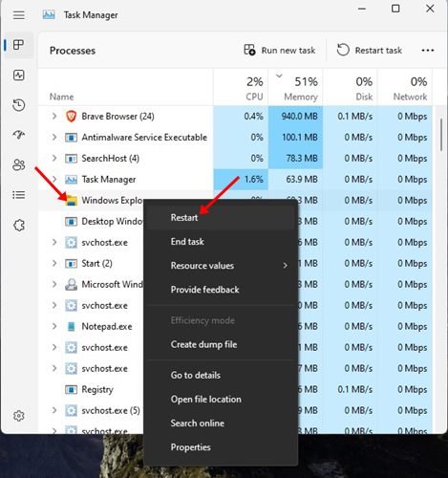448x478 pixels.
Task: Open the Details list icon in sidebar
Action: point(19,195)
